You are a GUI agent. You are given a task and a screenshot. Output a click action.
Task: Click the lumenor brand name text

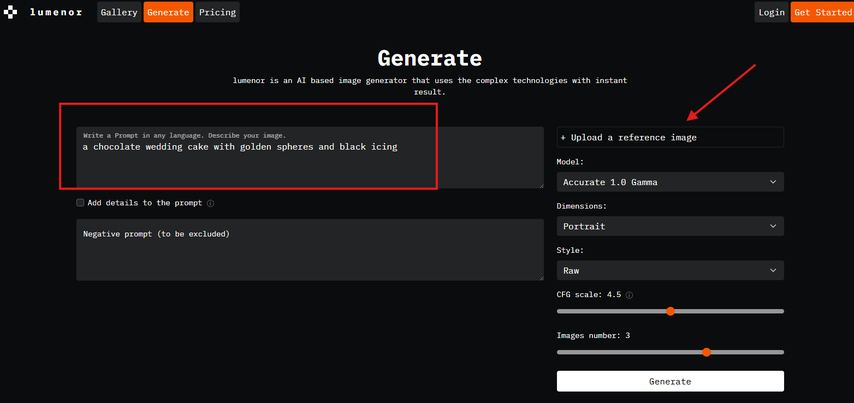click(x=56, y=13)
